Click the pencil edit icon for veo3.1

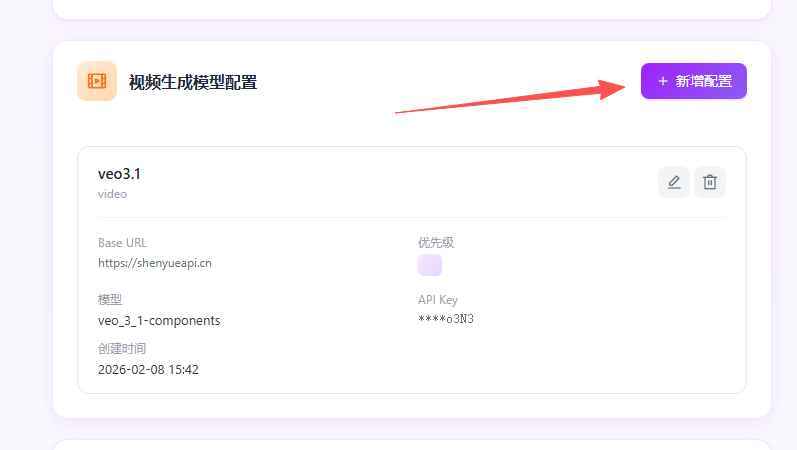pyautogui.click(x=674, y=182)
